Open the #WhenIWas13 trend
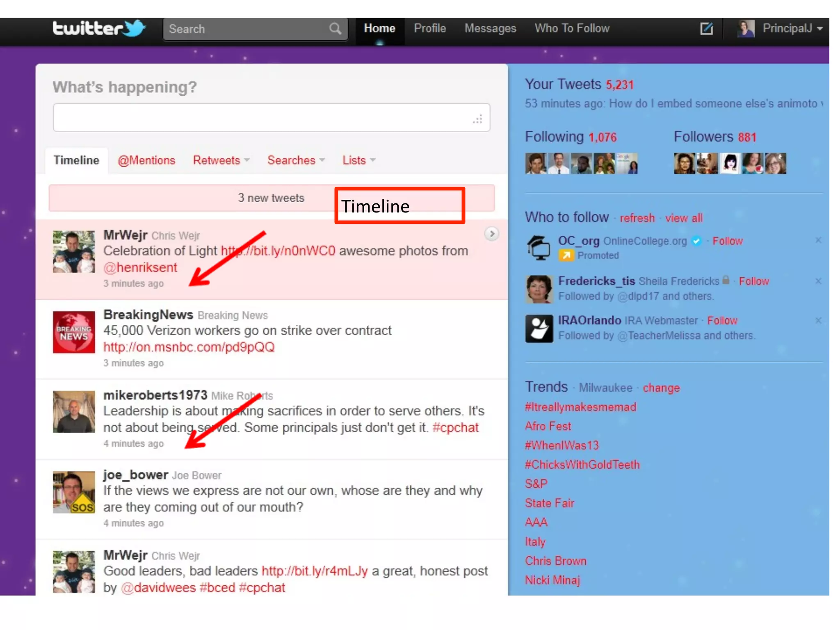This screenshot has height=630, width=840. (562, 445)
